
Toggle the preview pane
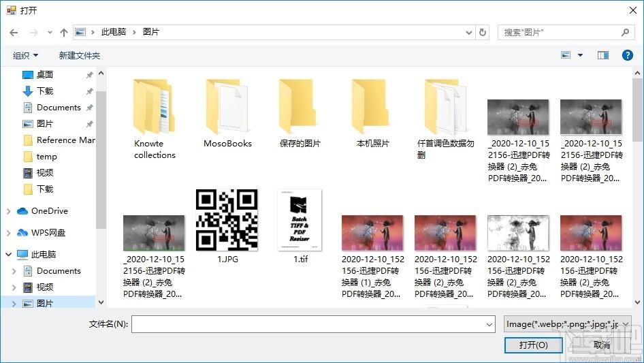(603, 55)
